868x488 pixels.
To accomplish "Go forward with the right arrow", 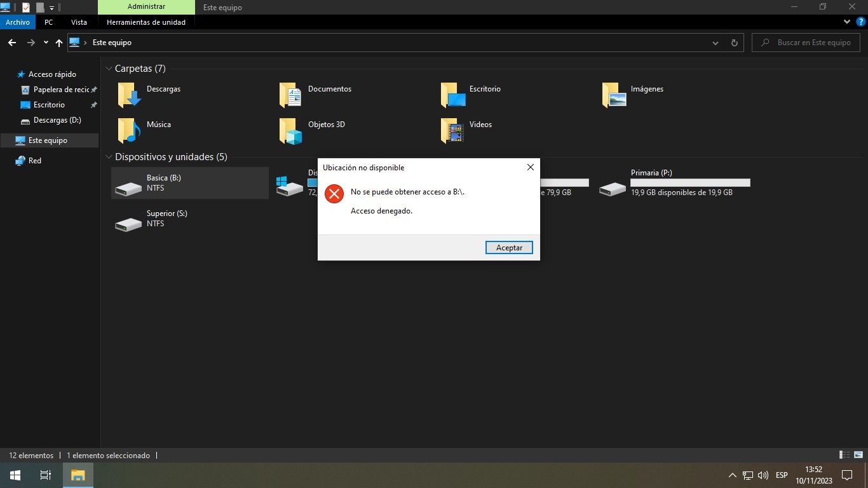I will [x=31, y=43].
